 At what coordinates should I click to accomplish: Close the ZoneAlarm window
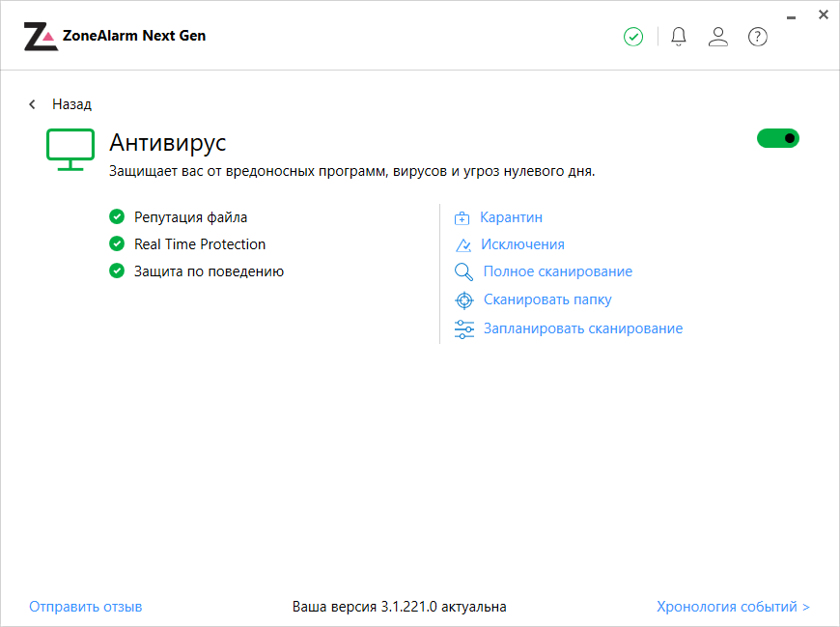click(824, 15)
